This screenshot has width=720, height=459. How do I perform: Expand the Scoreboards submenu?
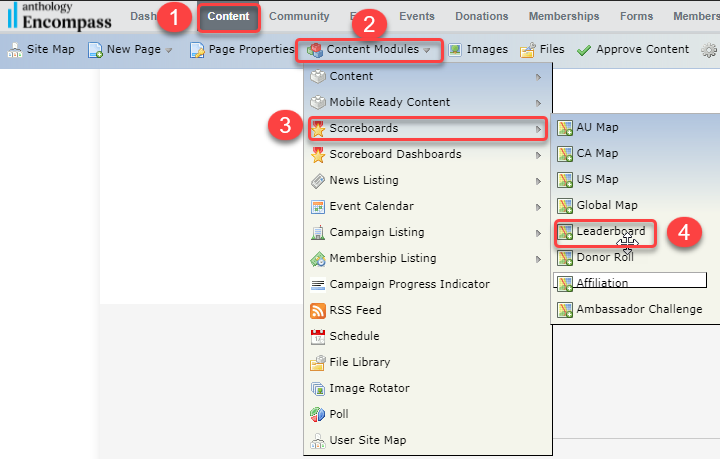(x=427, y=128)
